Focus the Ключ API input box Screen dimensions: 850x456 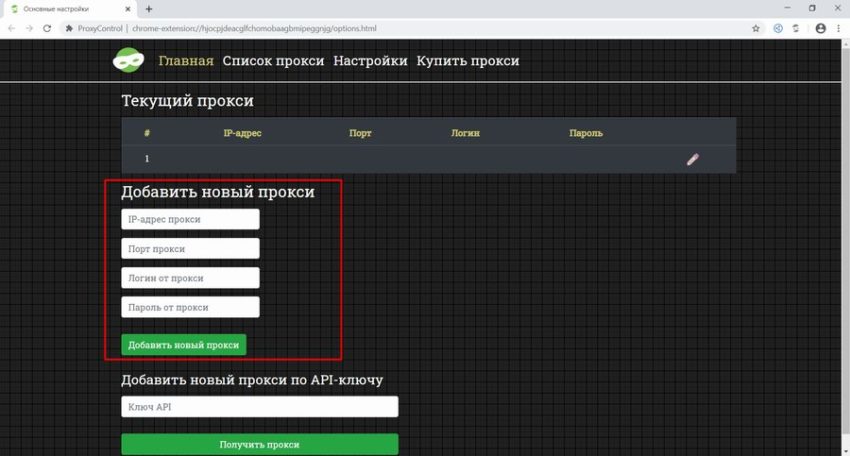tap(259, 407)
